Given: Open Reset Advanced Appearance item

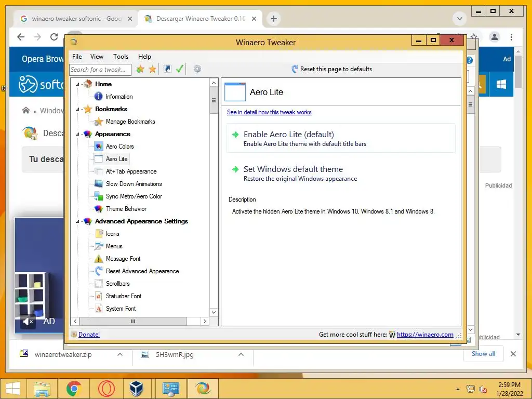Looking at the screenshot, I should (142, 271).
